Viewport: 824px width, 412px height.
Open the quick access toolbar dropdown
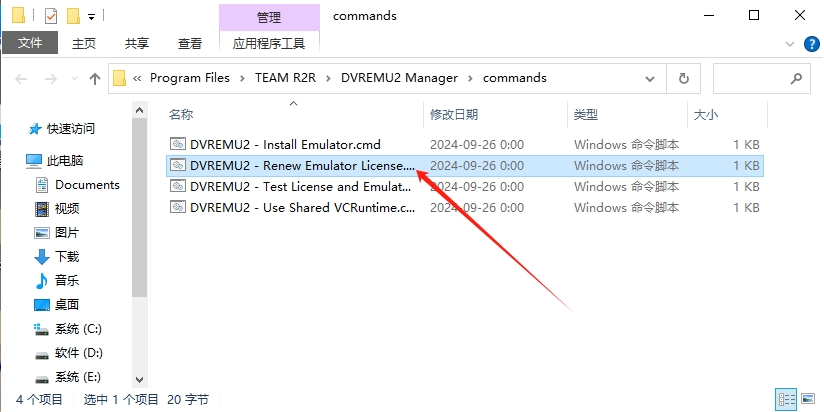click(91, 17)
